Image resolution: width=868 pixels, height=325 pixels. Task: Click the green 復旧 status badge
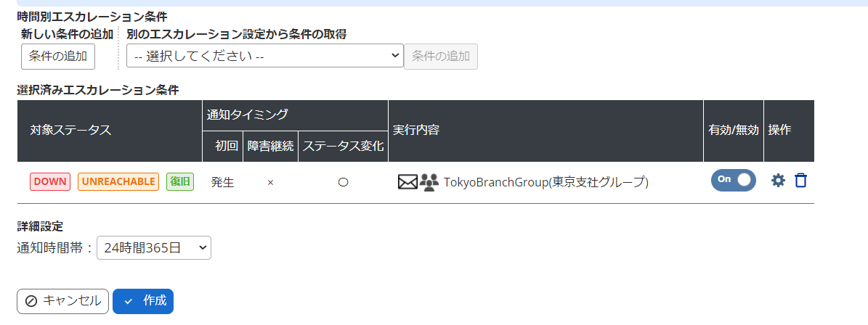click(180, 182)
